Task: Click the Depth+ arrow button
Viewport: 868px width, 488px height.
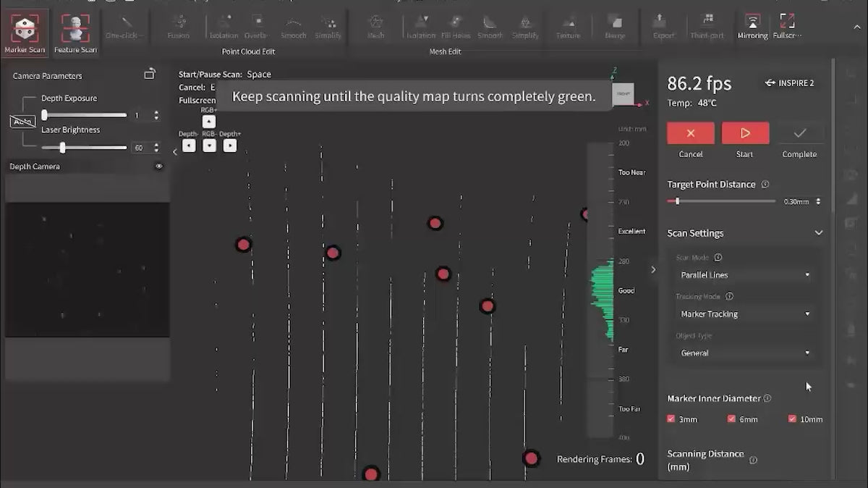Action: tap(230, 146)
